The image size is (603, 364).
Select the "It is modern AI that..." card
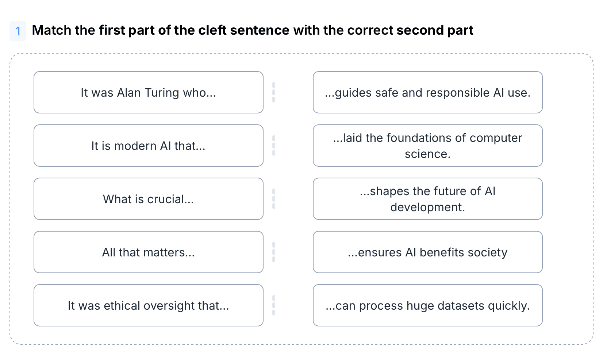pos(148,146)
